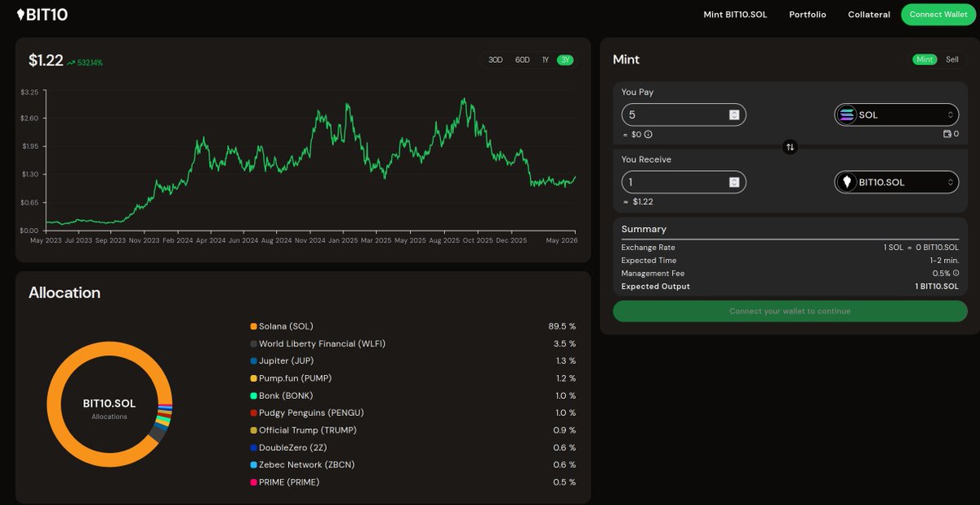This screenshot has height=505, width=980.
Task: Click the 532.14% change percentage
Action: (90, 63)
